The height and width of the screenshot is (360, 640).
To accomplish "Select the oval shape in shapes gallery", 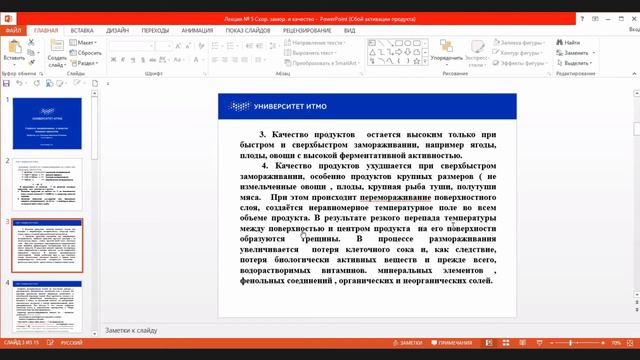I will tap(407, 43).
